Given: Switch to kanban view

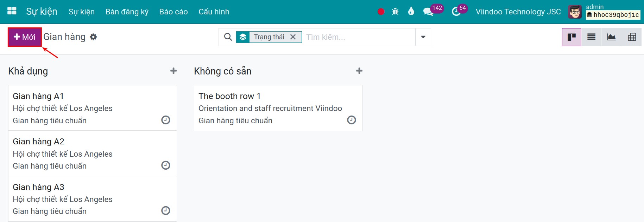Looking at the screenshot, I should click(x=572, y=37).
